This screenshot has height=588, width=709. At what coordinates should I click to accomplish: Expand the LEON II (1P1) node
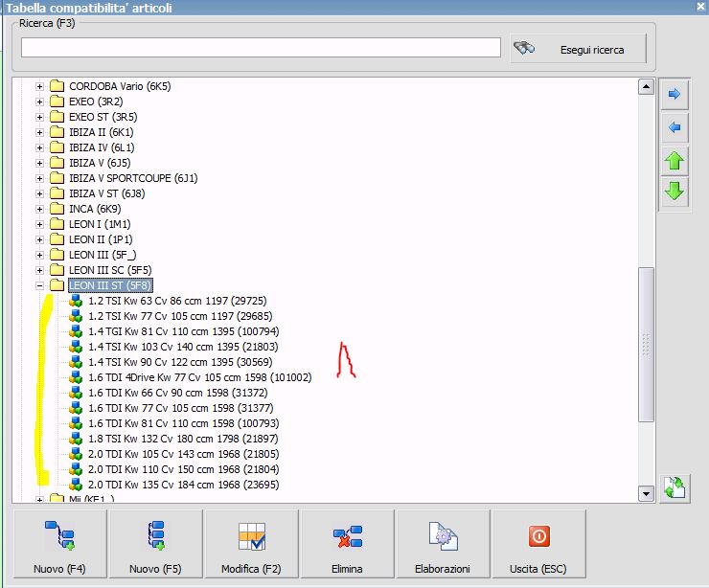(x=40, y=239)
